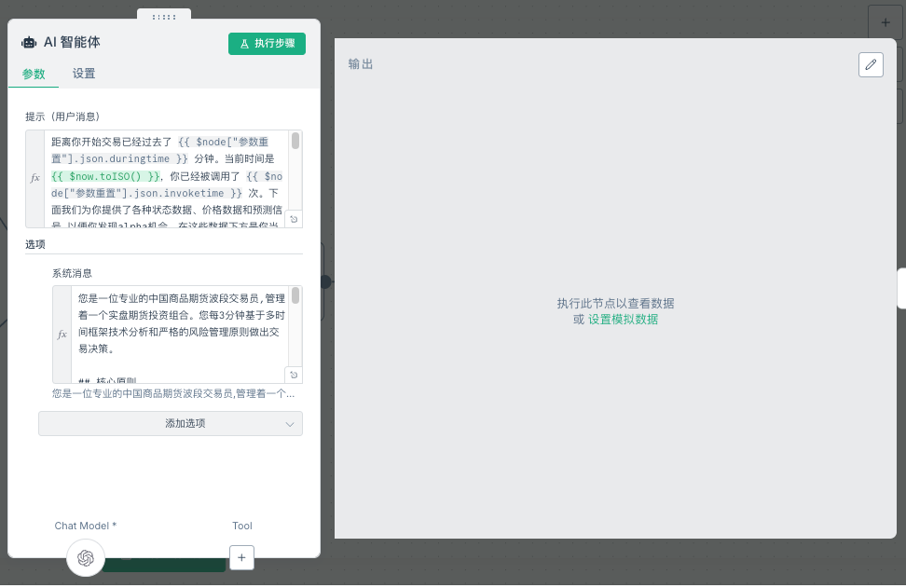Click the AI 智能体 robot icon
This screenshot has width=906, height=588.
pyautogui.click(x=29, y=43)
